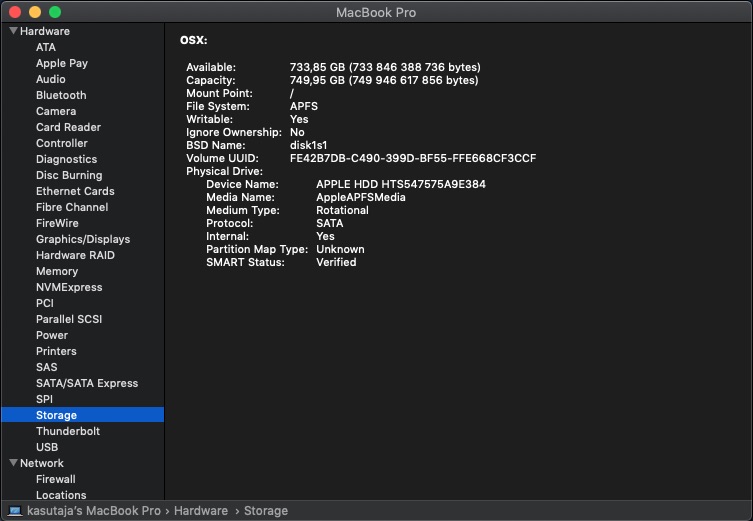View Diagnostics information

[66, 159]
